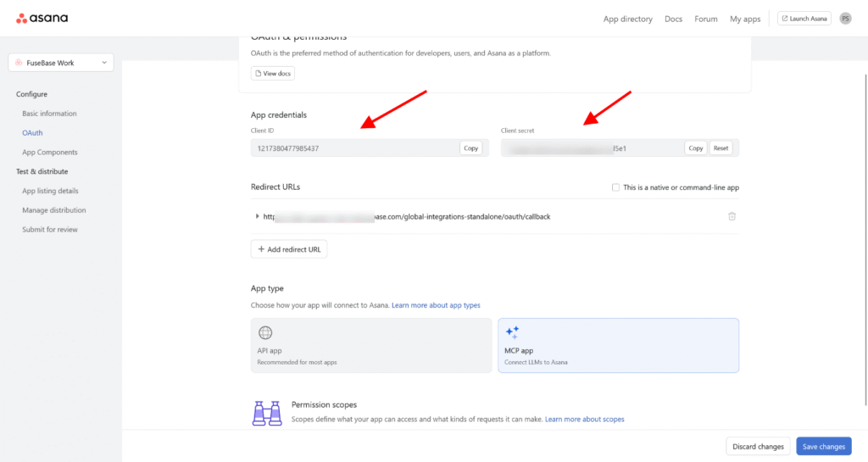This screenshot has width=868, height=462.
Task: Click the redirect URL callback text
Action: click(407, 216)
